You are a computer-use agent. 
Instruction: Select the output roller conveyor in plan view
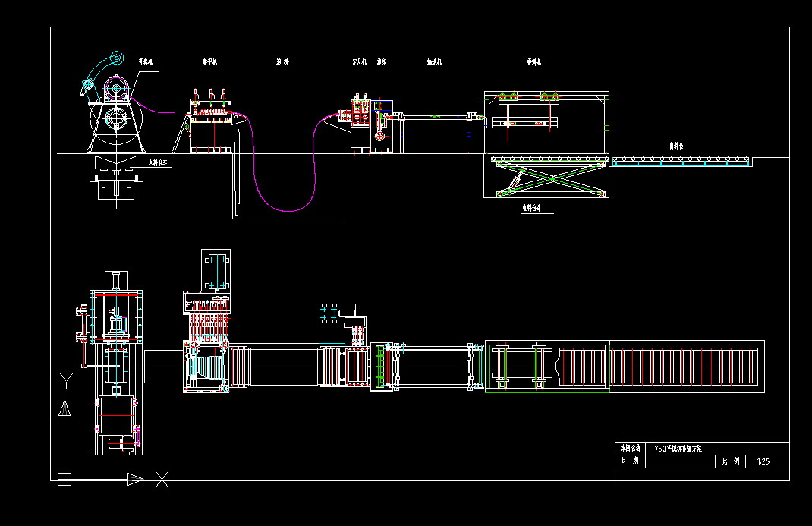point(686,367)
